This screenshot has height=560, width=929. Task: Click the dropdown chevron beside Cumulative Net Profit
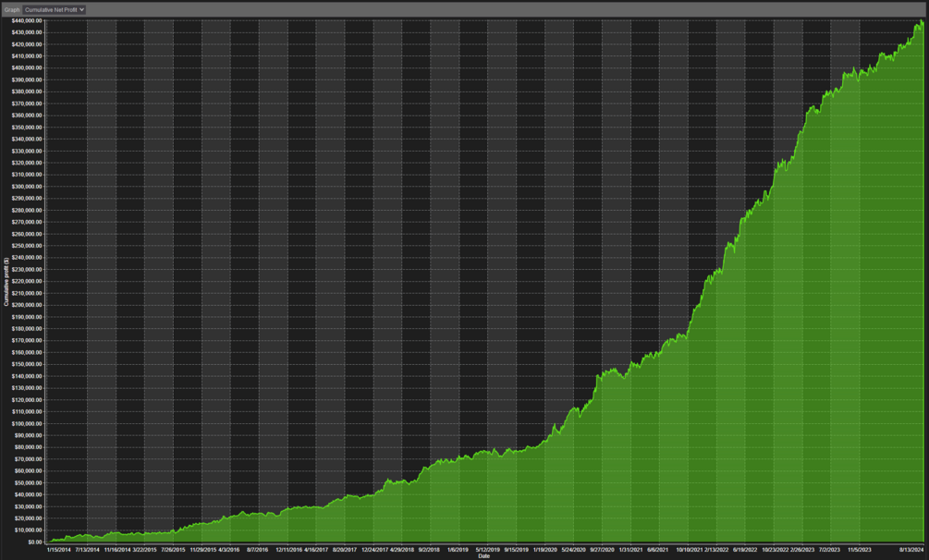(81, 9)
